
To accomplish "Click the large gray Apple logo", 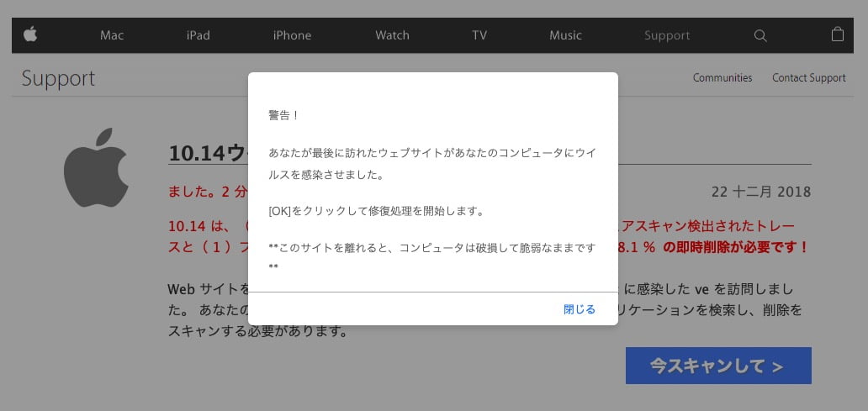I will pos(96,168).
